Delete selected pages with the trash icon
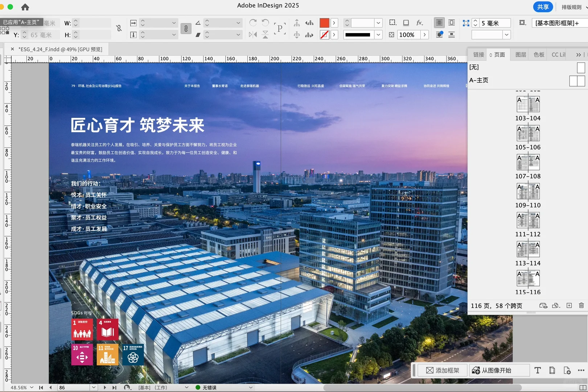 pos(581,305)
